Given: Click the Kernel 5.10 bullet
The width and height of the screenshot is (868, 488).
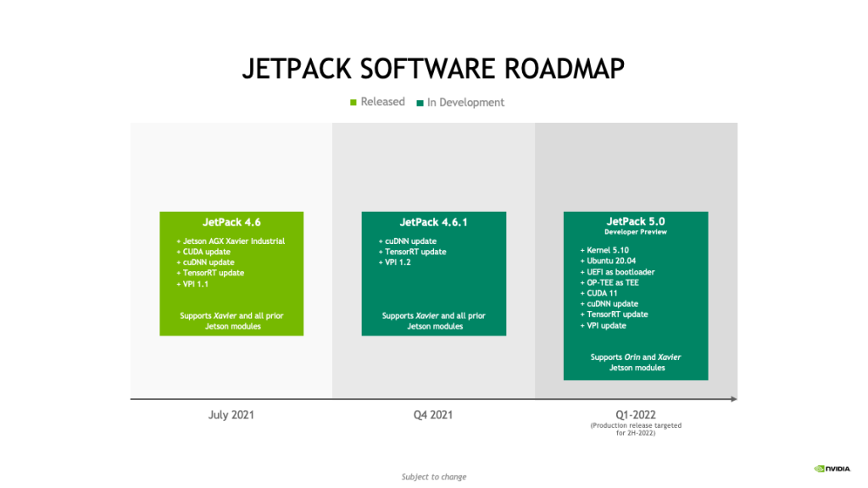Looking at the screenshot, I should (604, 250).
